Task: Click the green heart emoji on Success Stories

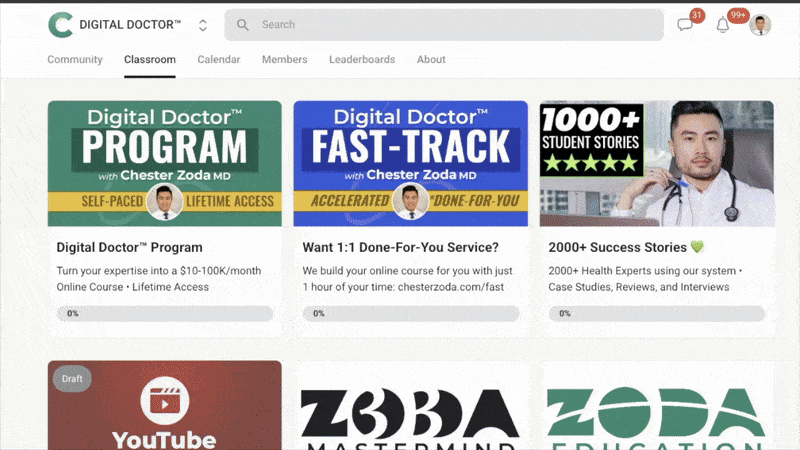Action: tap(697, 247)
